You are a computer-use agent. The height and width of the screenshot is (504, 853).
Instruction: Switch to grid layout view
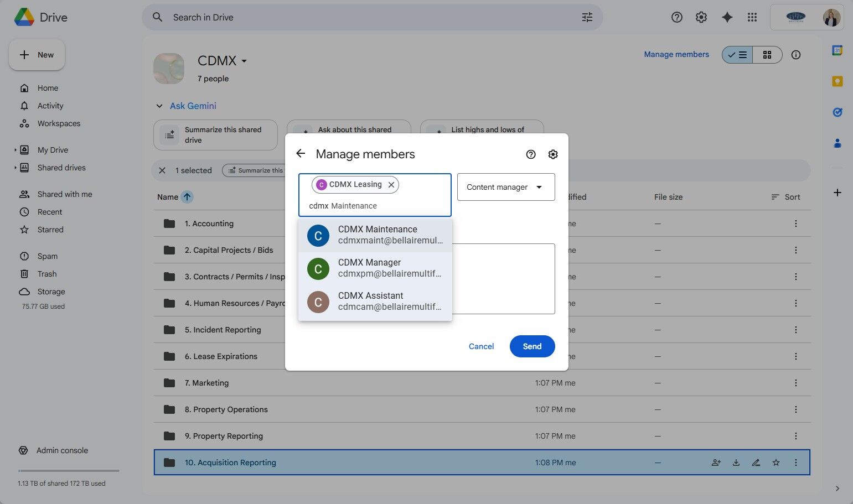767,55
